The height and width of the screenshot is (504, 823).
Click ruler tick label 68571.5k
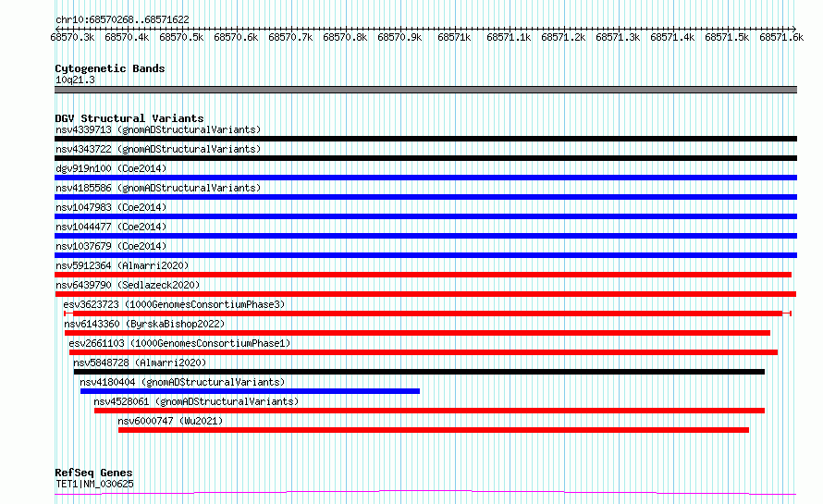(728, 38)
